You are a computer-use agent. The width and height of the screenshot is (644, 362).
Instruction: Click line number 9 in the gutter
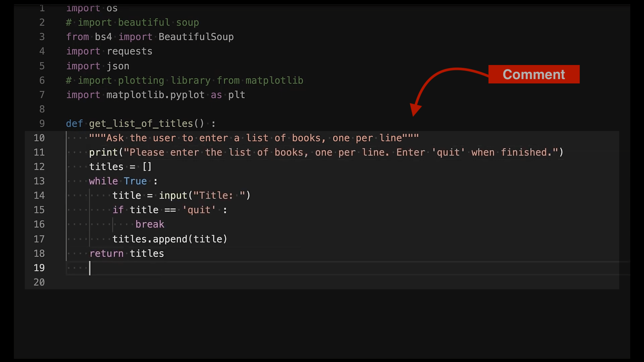tap(42, 123)
